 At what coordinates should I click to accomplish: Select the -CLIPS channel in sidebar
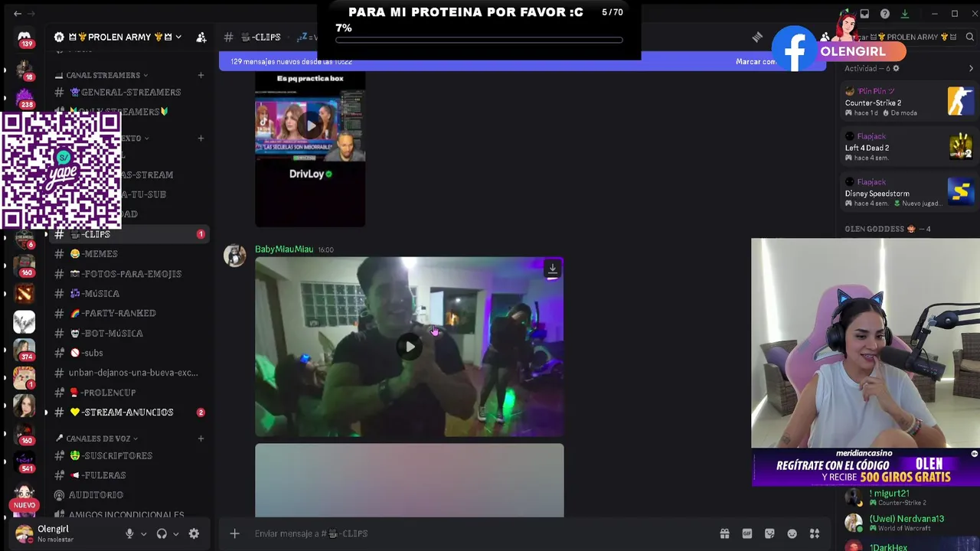coord(129,234)
